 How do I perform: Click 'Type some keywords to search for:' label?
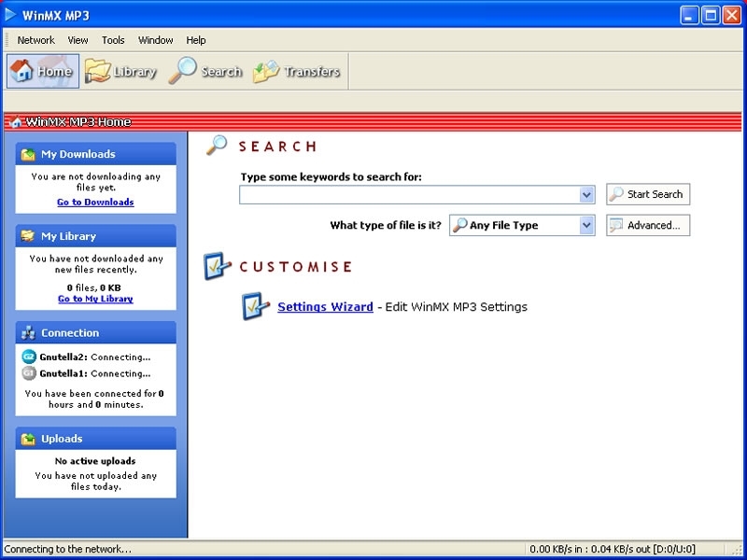click(x=331, y=177)
